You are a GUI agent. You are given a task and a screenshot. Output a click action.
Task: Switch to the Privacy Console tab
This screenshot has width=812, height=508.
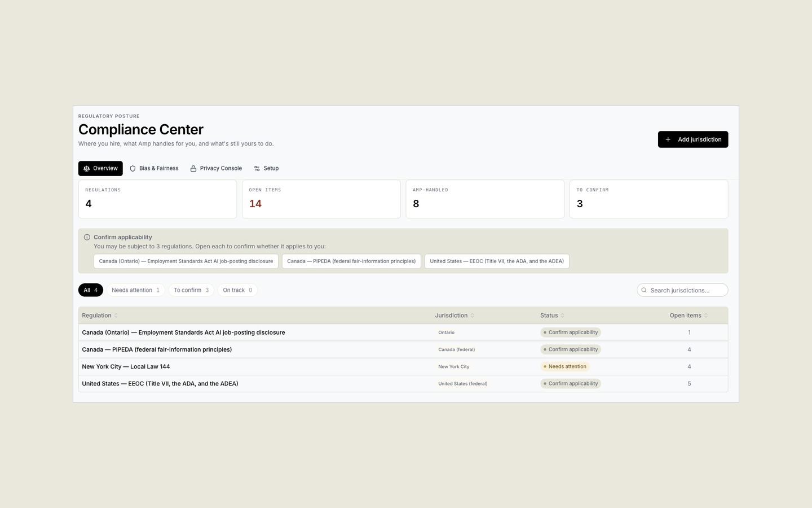click(x=216, y=168)
